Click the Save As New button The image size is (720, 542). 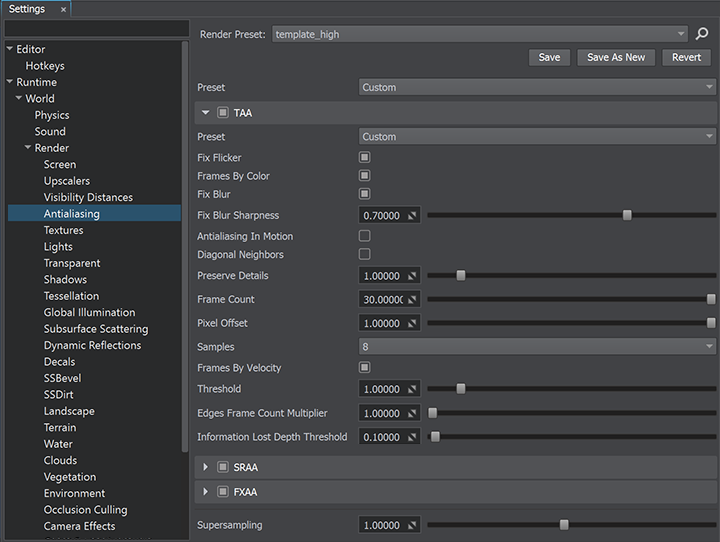(x=615, y=57)
